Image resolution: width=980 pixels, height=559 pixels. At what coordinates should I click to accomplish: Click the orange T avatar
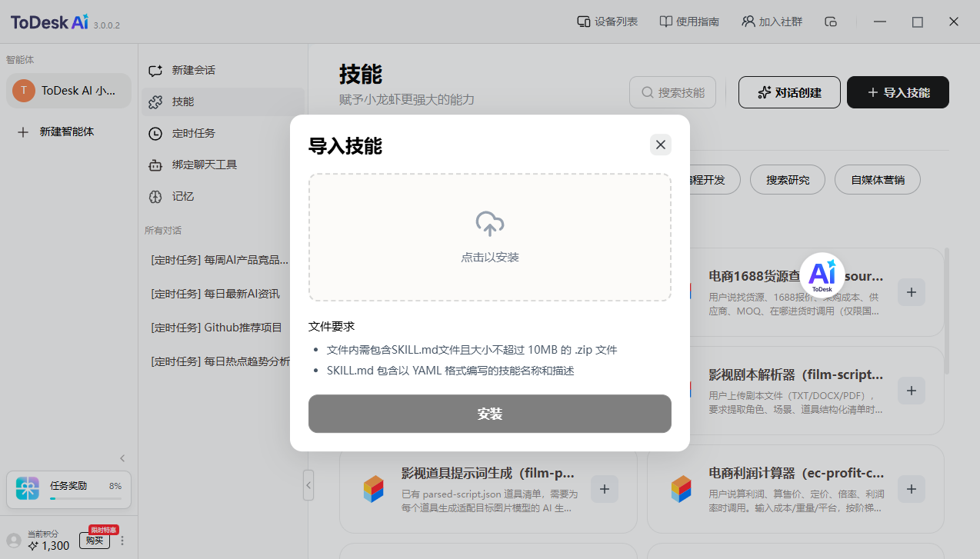pyautogui.click(x=24, y=91)
